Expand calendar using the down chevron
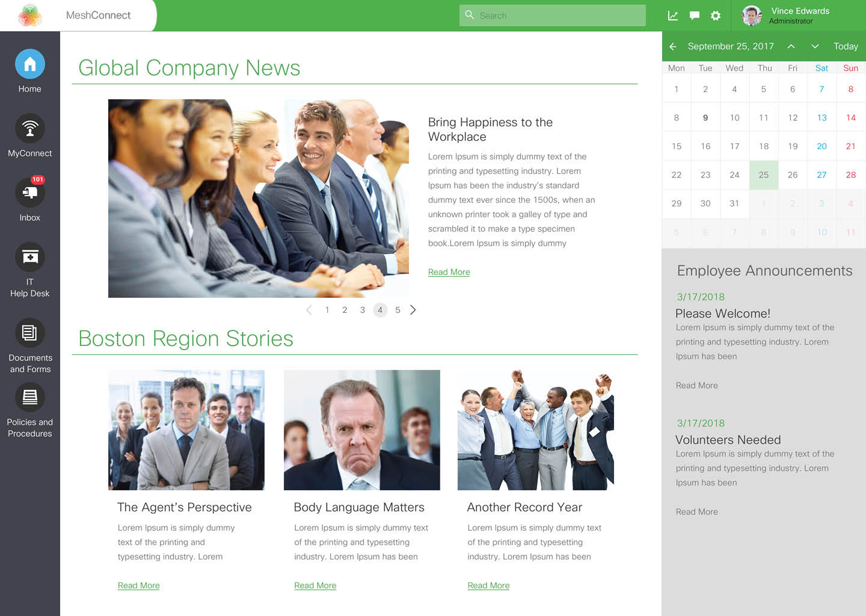Screen dimensions: 866x616 click(x=815, y=46)
